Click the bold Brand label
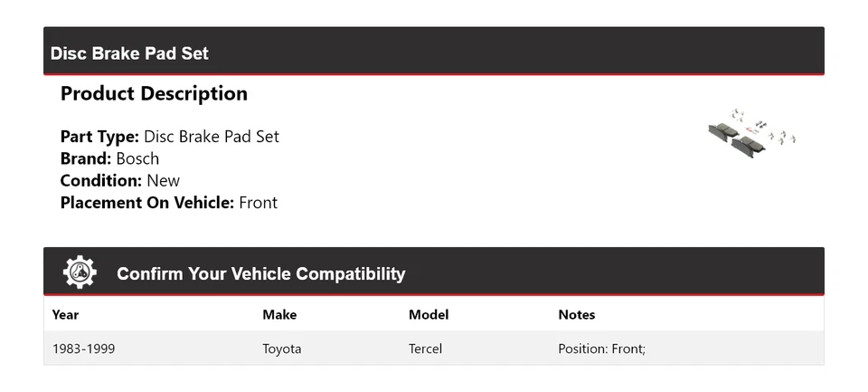Image resolution: width=868 pixels, height=392 pixels. tap(86, 158)
